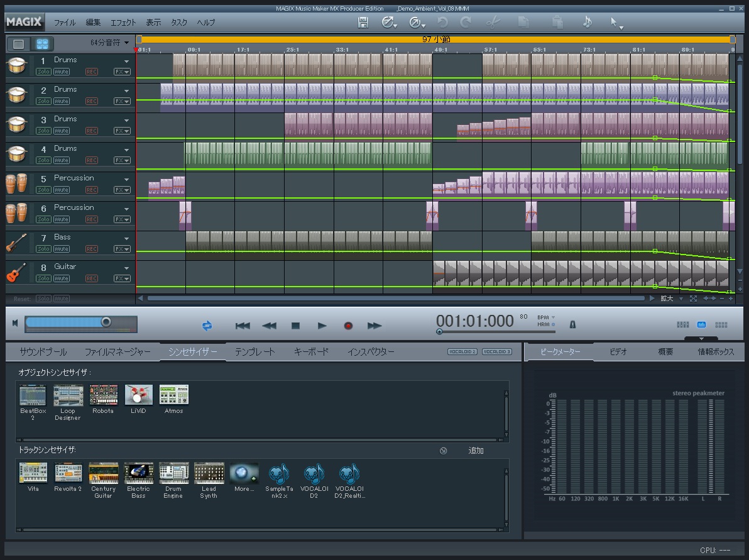Open FX menu for track 7 Bass
This screenshot has width=749, height=560.
[x=122, y=249]
